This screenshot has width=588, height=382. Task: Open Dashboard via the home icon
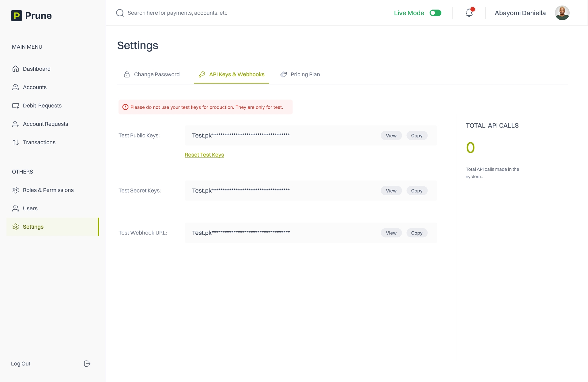click(16, 69)
